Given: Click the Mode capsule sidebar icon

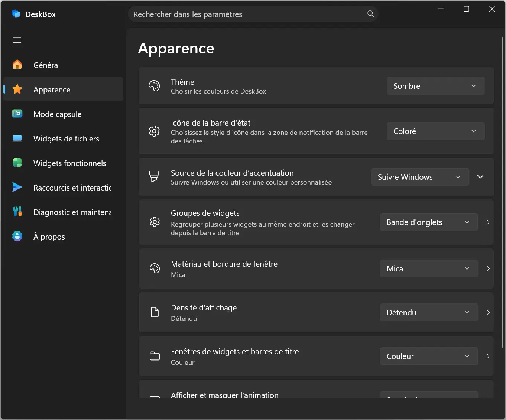Looking at the screenshot, I should coord(17,114).
